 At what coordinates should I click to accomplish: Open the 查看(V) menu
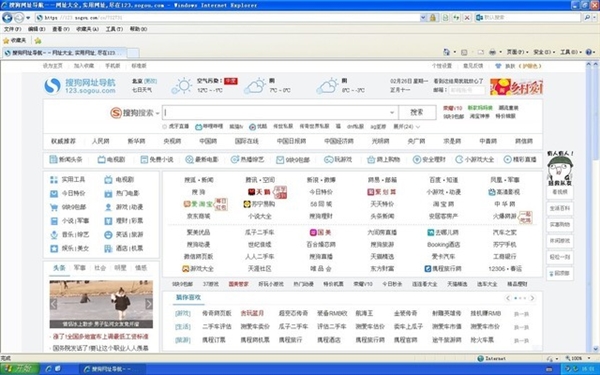[x=61, y=29]
